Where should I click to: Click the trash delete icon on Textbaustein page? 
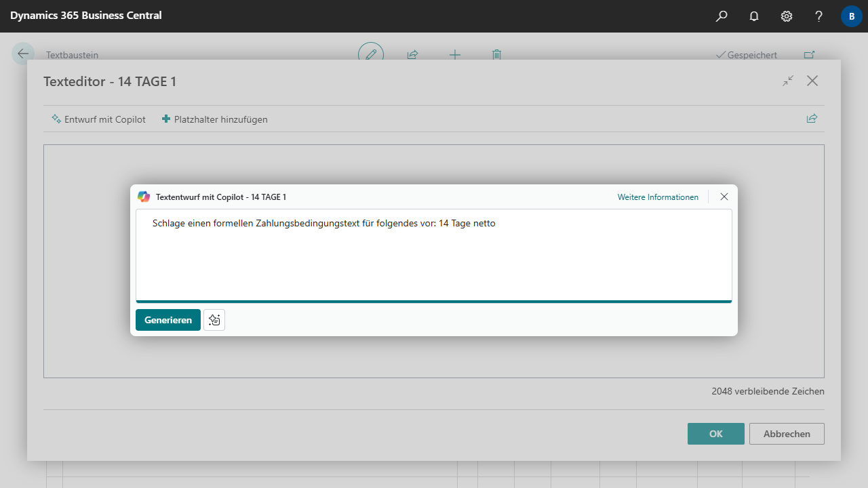pos(496,55)
